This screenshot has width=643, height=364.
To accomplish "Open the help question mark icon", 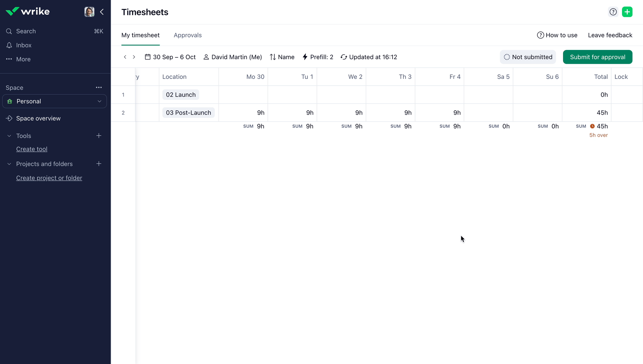I will point(613,12).
